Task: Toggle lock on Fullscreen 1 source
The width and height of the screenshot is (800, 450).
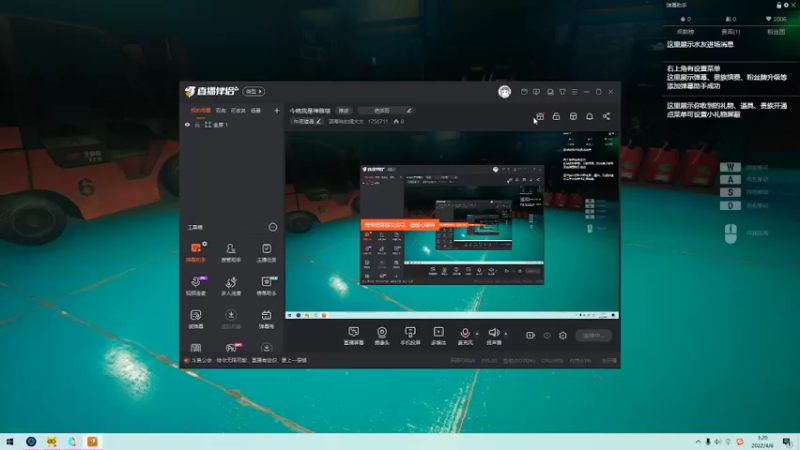Action: (x=197, y=124)
